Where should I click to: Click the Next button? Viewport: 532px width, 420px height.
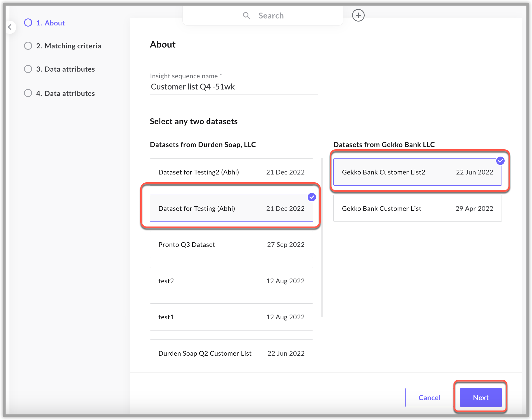pos(481,397)
